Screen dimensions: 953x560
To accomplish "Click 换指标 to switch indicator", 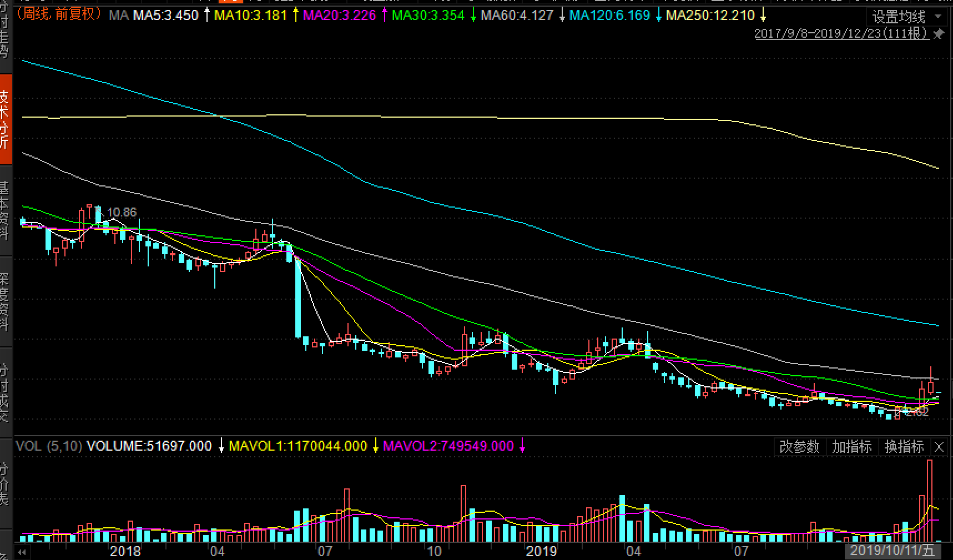I will pos(904,447).
